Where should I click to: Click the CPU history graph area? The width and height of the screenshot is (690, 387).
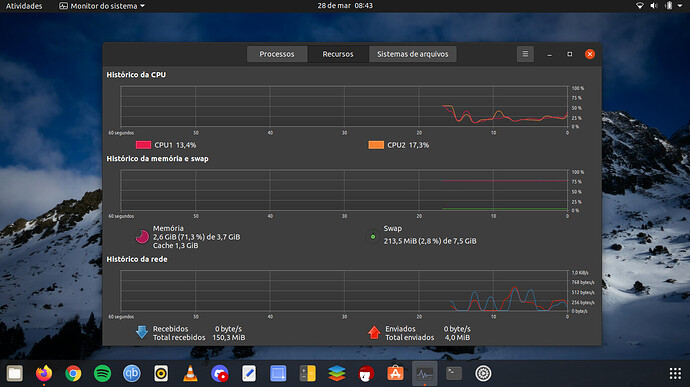344,107
